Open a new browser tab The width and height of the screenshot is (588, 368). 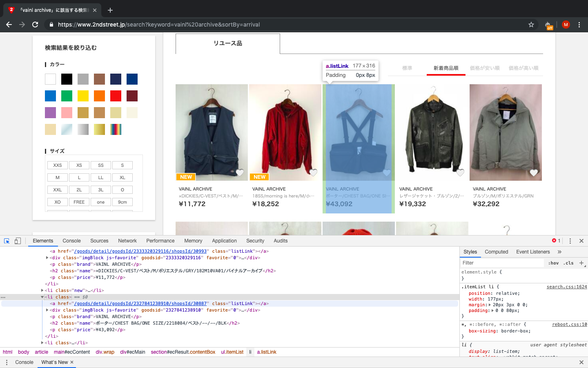pos(110,10)
